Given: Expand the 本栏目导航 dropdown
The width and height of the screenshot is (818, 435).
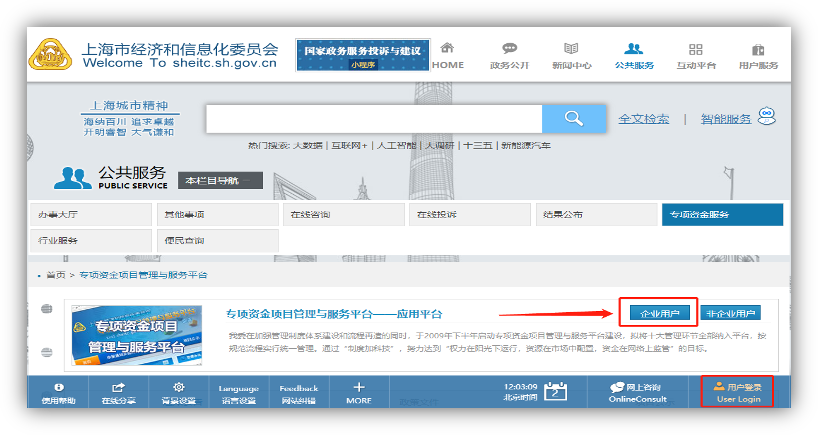Looking at the screenshot, I should [221, 181].
